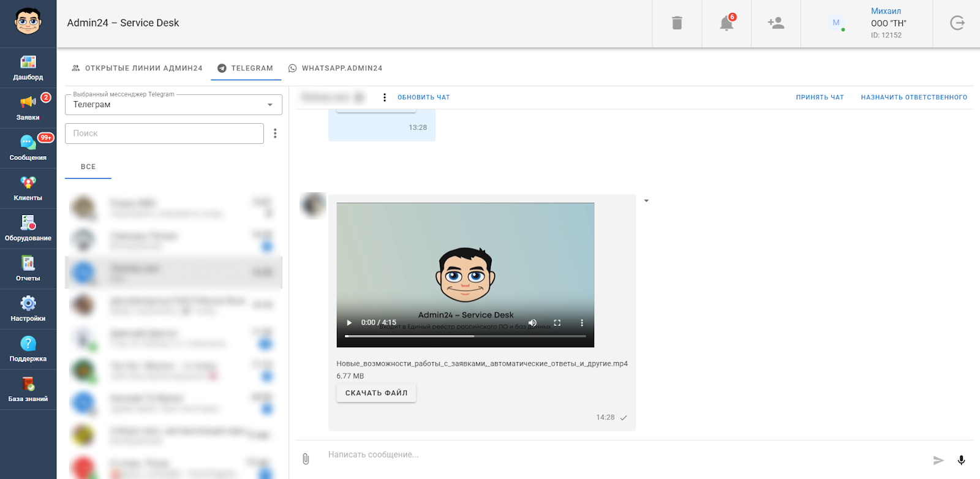Click the Скачать файл button
Viewport: 980px width, 479px height.
point(376,393)
